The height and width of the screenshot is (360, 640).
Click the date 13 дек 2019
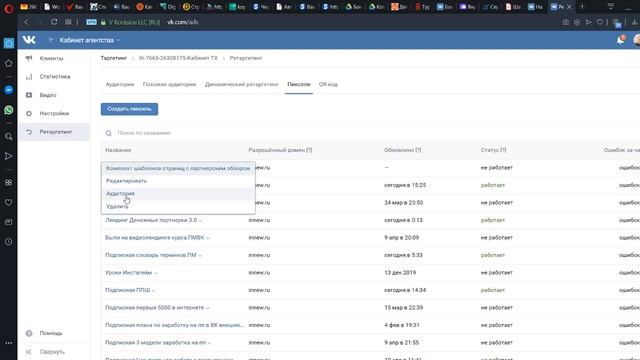pyautogui.click(x=400, y=273)
